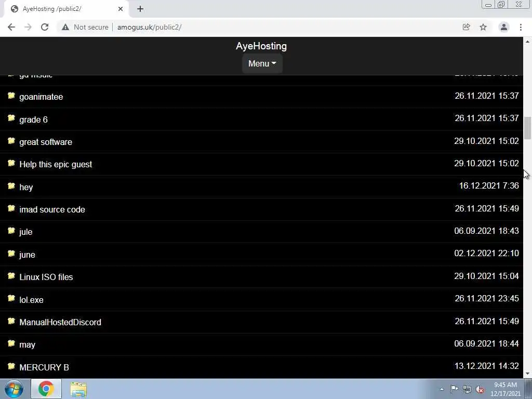Screen dimensions: 532x399
Task: Click the date 29.10.2021 15:04
Action: click(486, 276)
